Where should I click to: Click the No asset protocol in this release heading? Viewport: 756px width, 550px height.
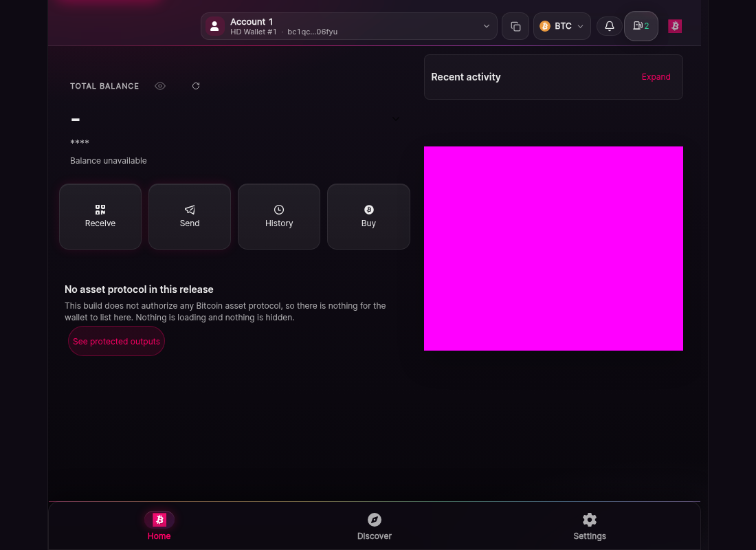(139, 289)
